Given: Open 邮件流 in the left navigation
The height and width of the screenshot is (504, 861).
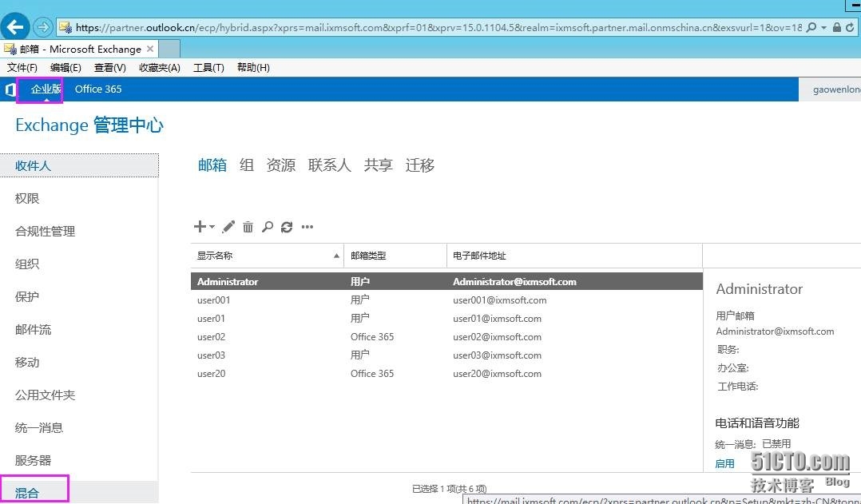Looking at the screenshot, I should pos(33,329).
